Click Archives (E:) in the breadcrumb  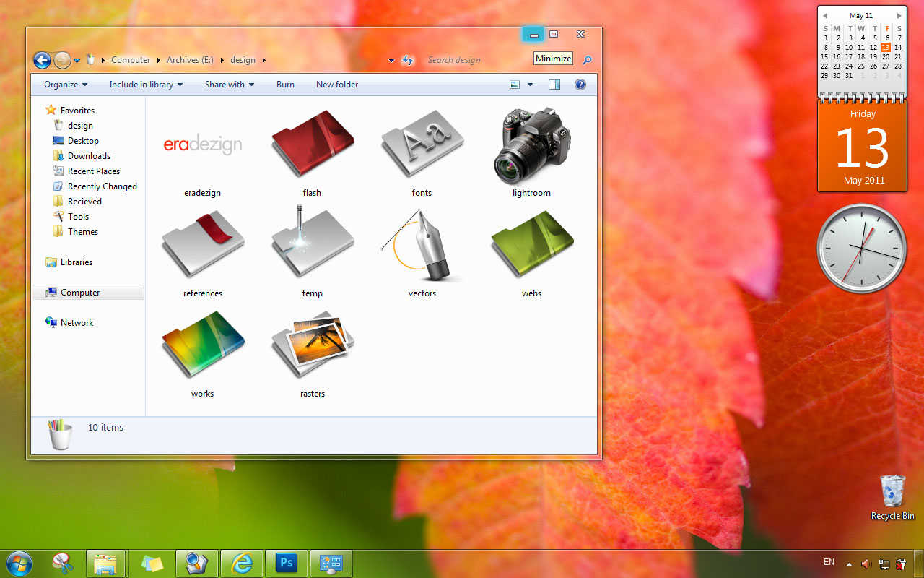pyautogui.click(x=191, y=60)
